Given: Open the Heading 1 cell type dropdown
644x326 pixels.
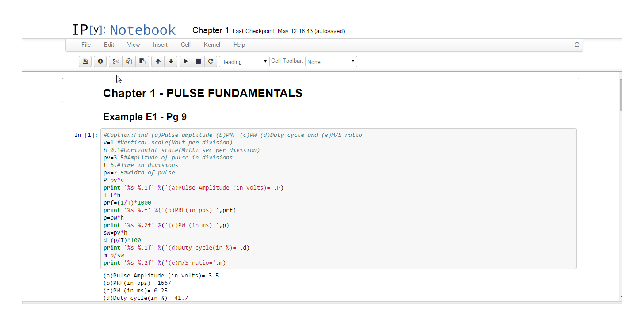Looking at the screenshot, I should tap(244, 62).
